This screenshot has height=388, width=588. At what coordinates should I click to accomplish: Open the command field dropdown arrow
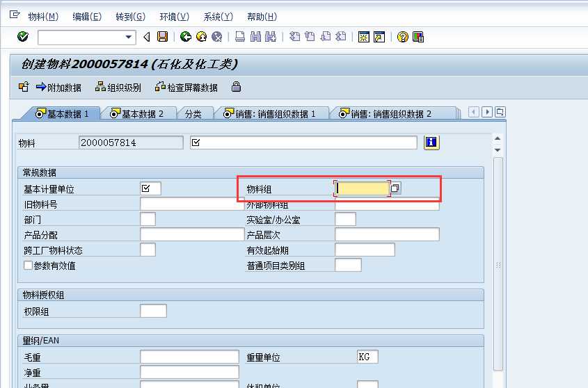click(128, 37)
